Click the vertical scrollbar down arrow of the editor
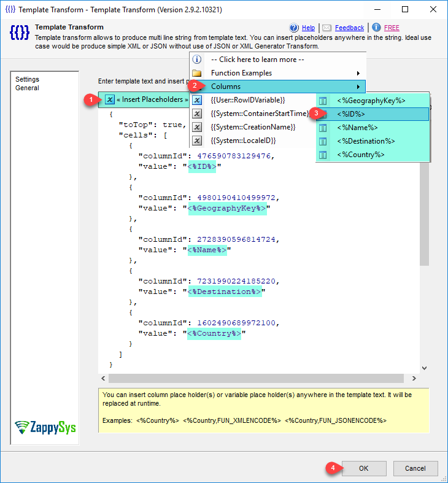Screen dimensions: 448x483 424,368
